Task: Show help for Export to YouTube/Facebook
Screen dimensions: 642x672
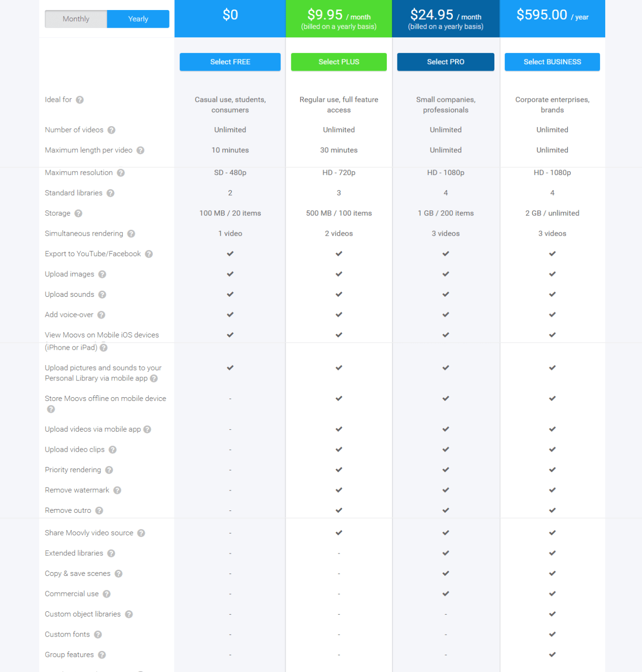Action: point(149,254)
